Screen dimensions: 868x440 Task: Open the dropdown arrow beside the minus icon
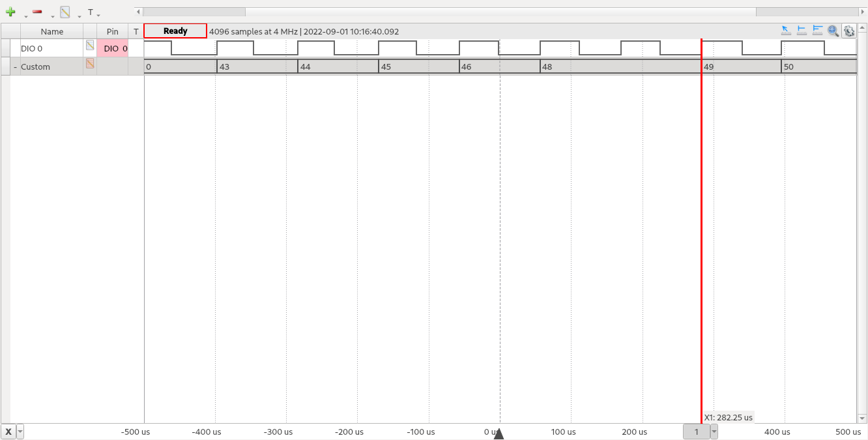(x=53, y=16)
